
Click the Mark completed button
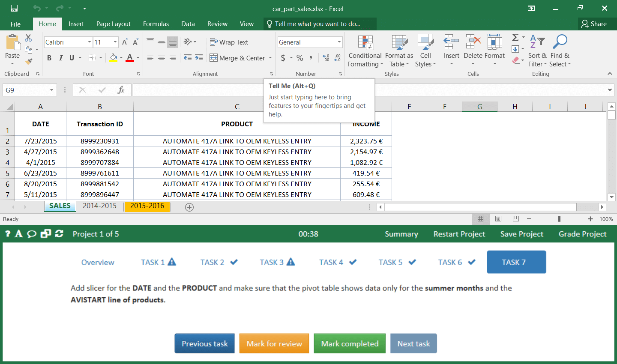[x=349, y=343]
